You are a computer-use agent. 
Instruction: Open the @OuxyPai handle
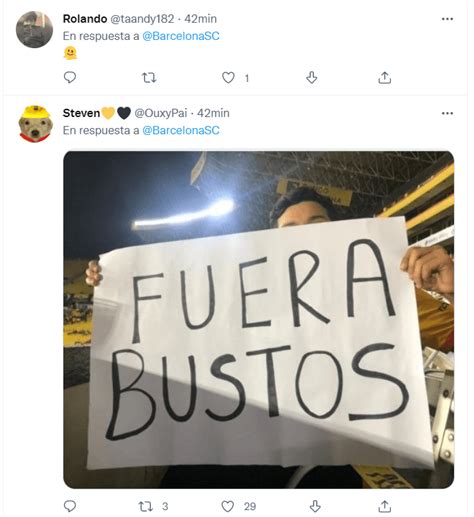pos(161,113)
